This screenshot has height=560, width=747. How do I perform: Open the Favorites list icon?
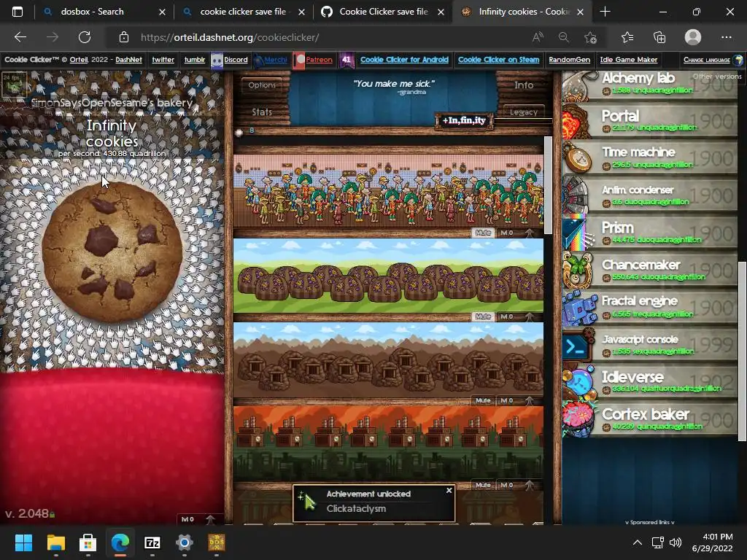tap(627, 37)
